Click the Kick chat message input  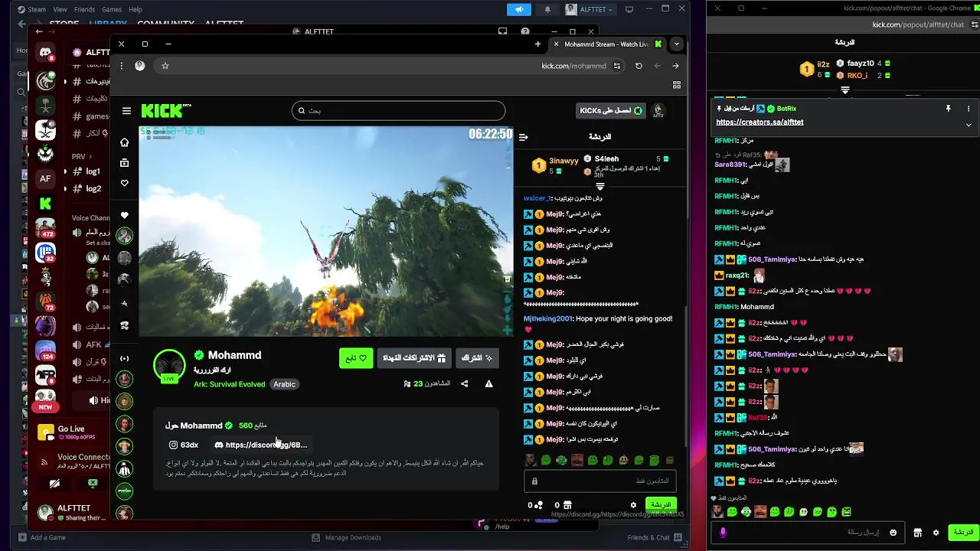tap(600, 481)
